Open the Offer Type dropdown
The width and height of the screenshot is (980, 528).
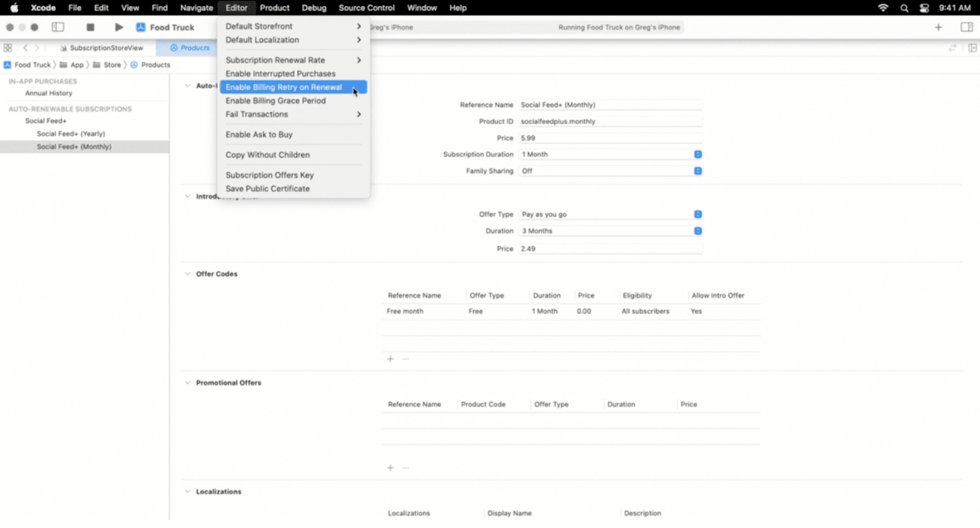click(611, 214)
